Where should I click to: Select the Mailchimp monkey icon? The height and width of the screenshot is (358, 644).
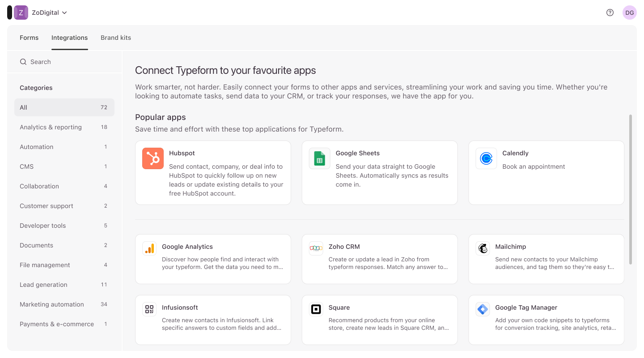(x=483, y=248)
